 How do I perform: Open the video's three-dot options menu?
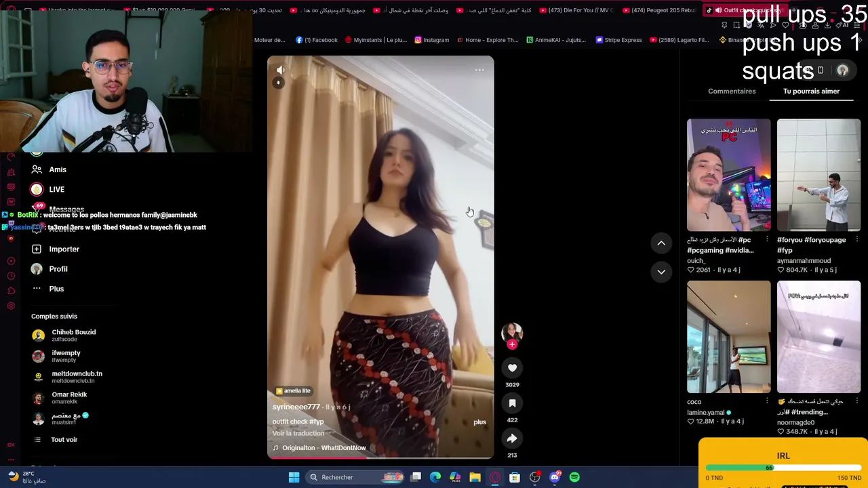coord(479,70)
